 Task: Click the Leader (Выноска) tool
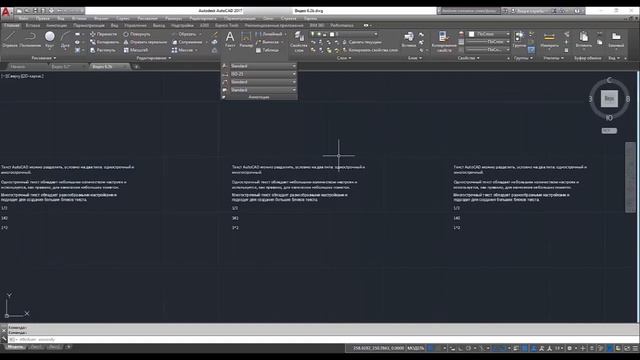(267, 42)
